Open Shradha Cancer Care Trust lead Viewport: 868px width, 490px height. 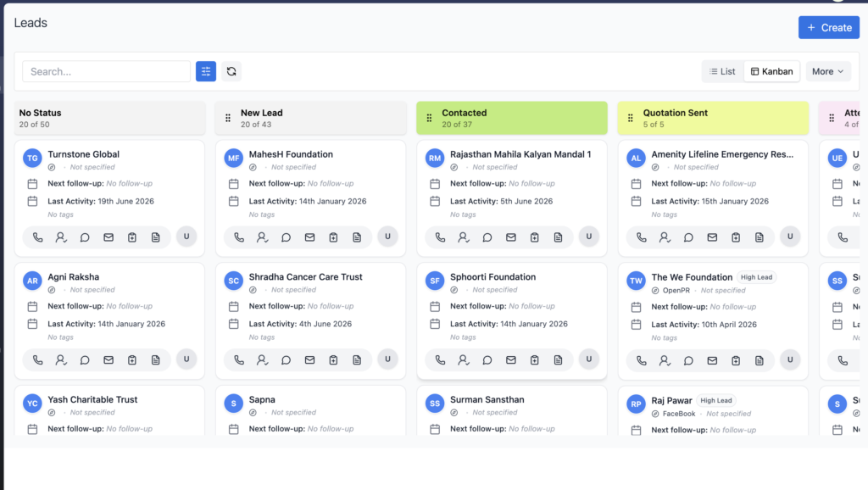(x=305, y=277)
